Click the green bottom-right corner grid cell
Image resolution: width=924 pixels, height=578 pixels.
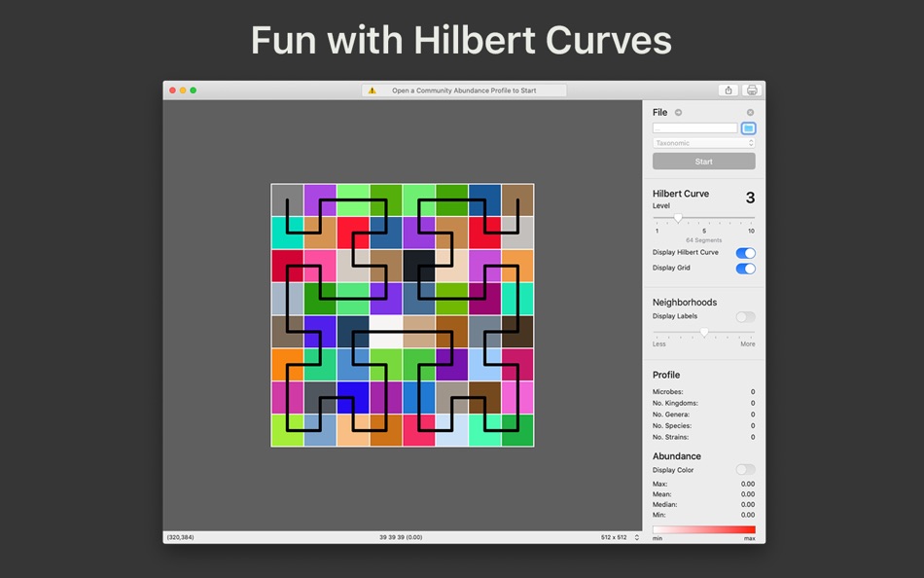coord(517,430)
